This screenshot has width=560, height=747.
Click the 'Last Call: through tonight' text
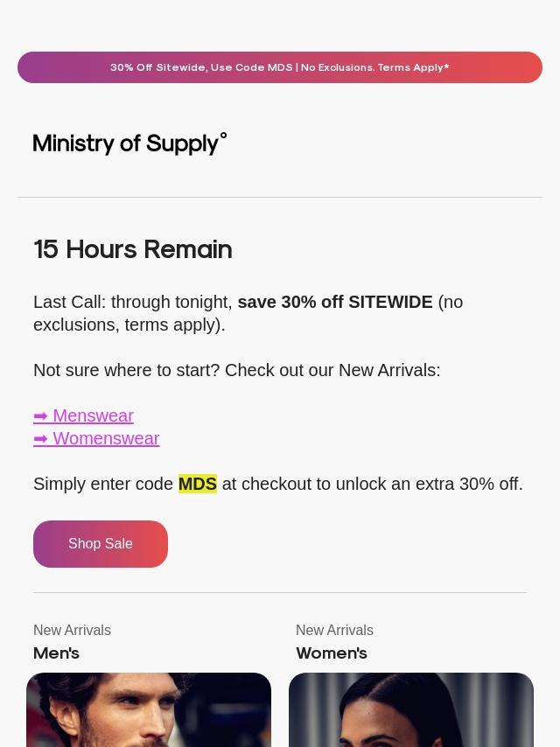click(133, 302)
